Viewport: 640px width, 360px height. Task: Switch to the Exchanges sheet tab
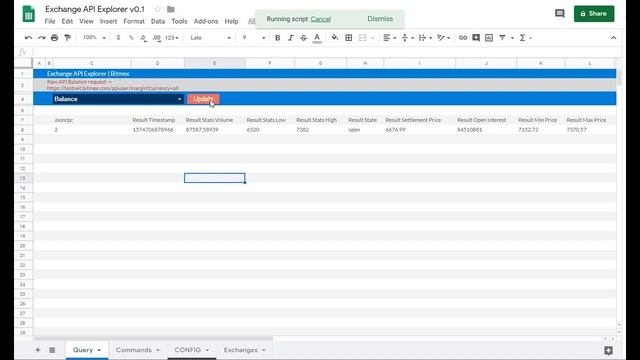(244, 350)
